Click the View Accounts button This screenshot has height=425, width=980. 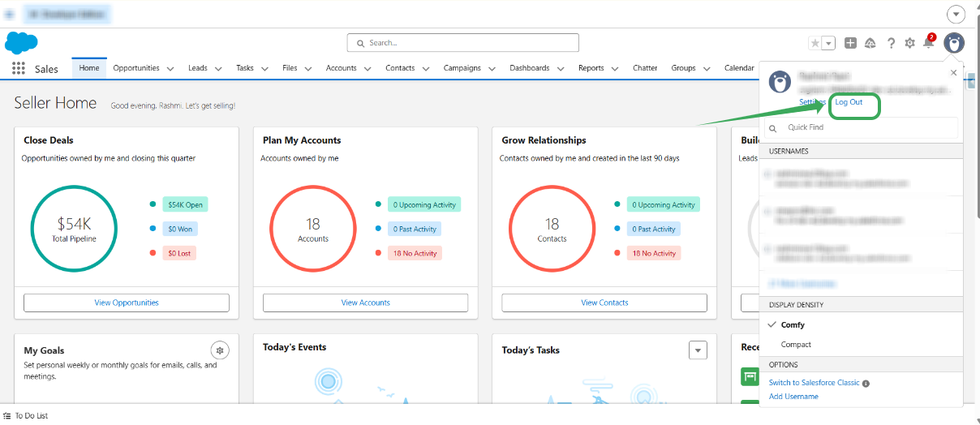pyautogui.click(x=366, y=303)
